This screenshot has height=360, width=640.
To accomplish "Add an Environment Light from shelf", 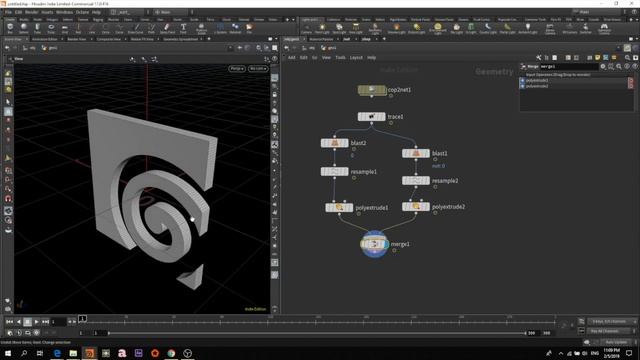I will 438,29.
